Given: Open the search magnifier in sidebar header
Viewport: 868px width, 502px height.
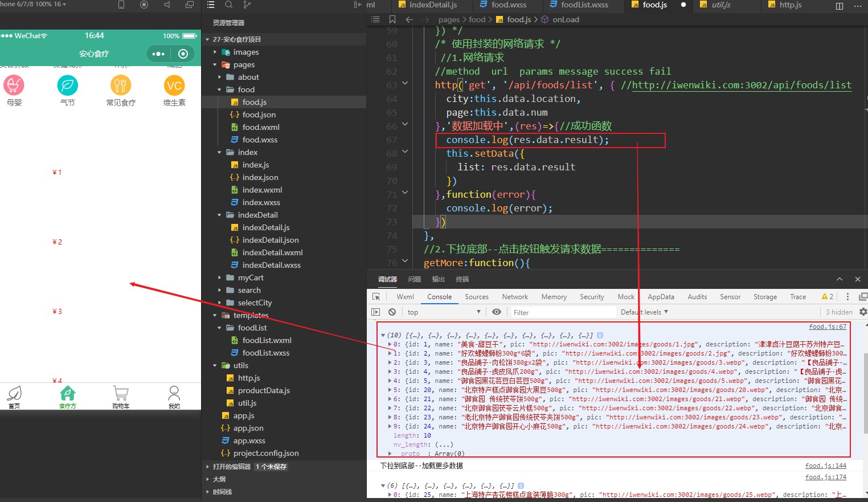Looking at the screenshot, I should 228,5.
